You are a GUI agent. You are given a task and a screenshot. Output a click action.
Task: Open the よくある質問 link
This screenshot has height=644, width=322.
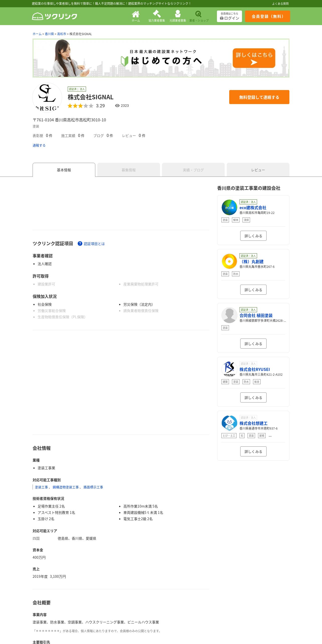tap(280, 4)
